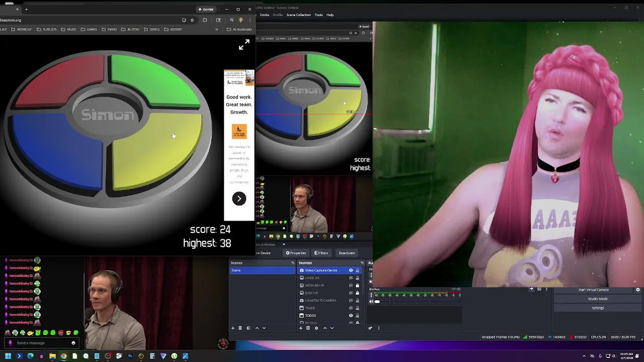Toggle lock on MEDIUM HR source
This screenshot has width=644, height=362.
[357, 285]
